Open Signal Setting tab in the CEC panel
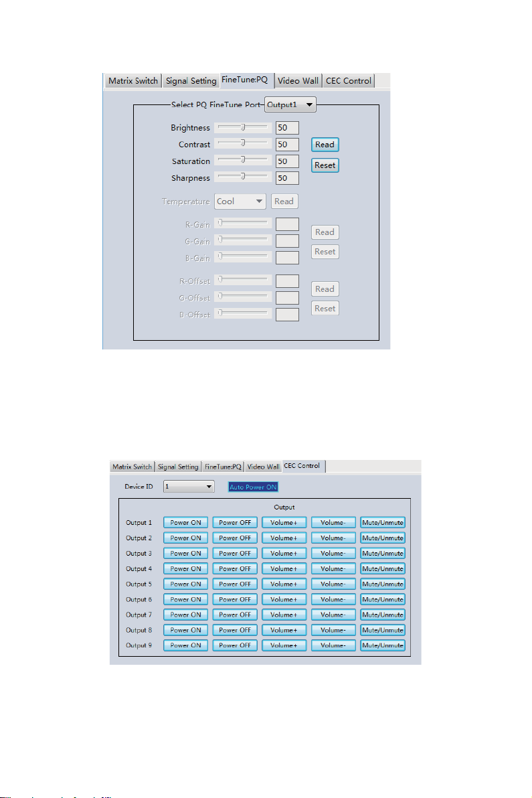 pyautogui.click(x=177, y=467)
